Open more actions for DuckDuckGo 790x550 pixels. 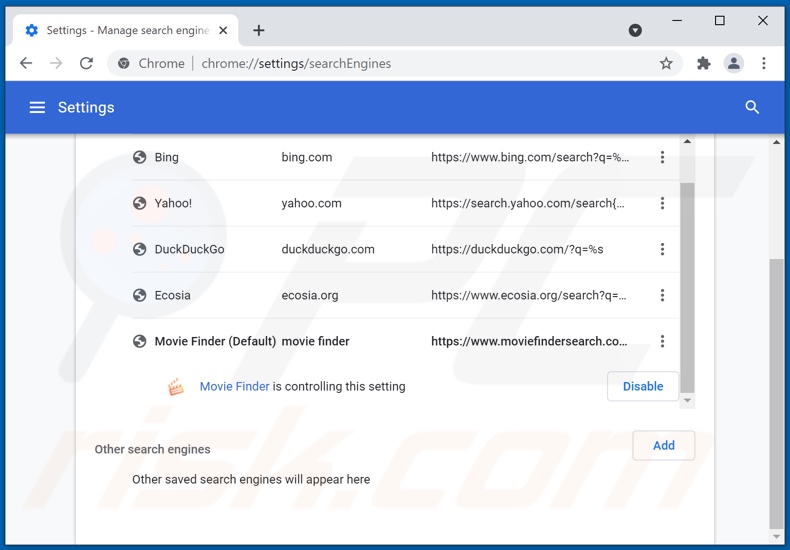point(662,249)
